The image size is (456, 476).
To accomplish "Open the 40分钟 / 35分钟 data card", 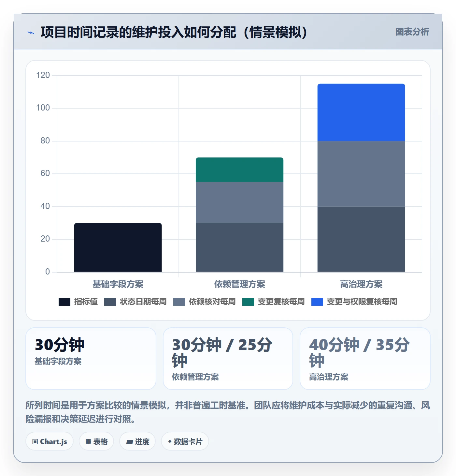I will [365, 359].
